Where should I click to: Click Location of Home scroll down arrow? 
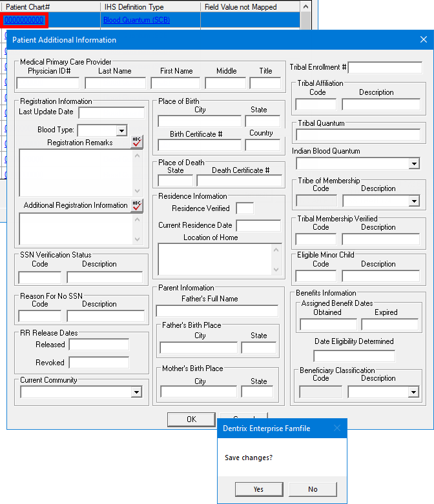point(276,270)
